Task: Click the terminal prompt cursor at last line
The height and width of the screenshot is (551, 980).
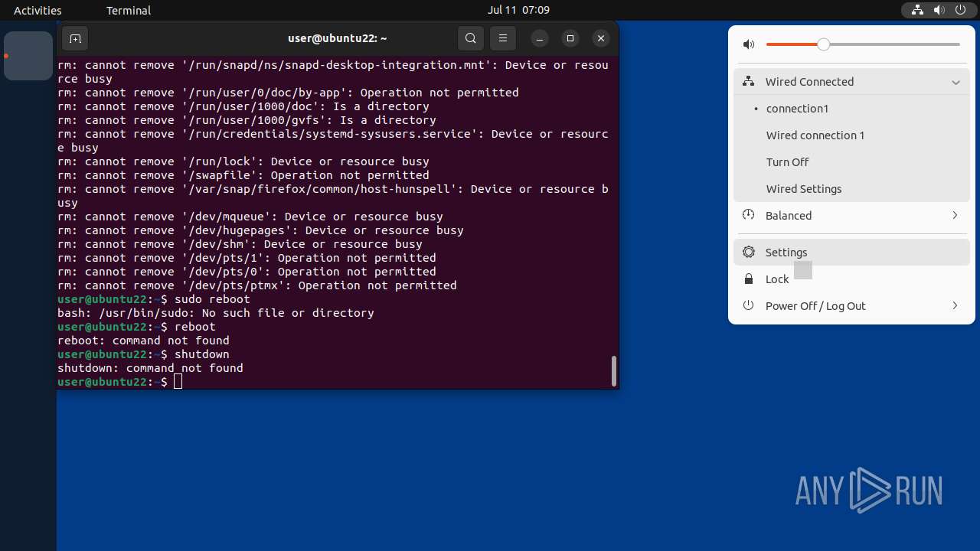Action: pos(178,382)
